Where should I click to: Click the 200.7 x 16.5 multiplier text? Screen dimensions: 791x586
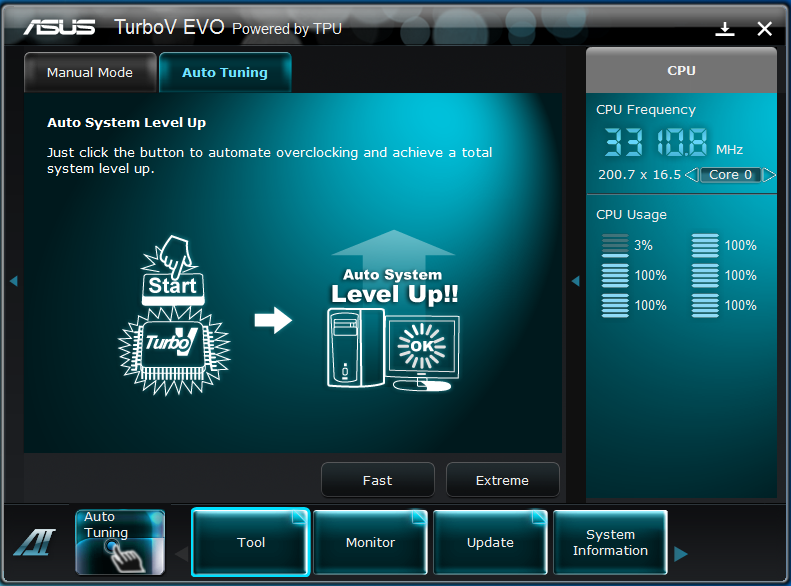639,175
